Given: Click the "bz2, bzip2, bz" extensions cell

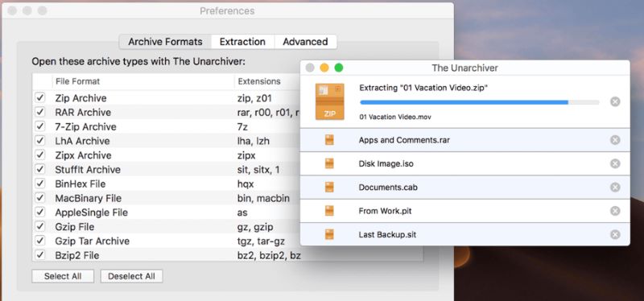Looking at the screenshot, I should click(269, 255).
